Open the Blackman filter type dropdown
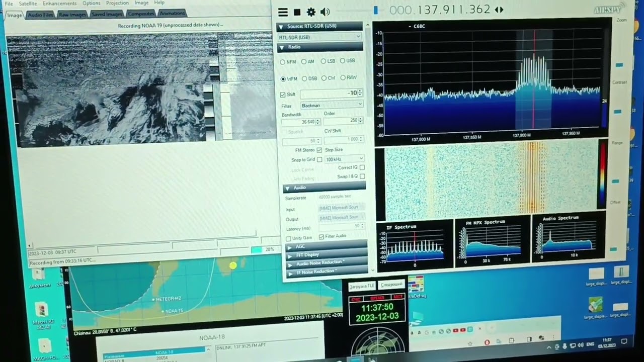Screen dimensions: 644x362 click(332, 105)
